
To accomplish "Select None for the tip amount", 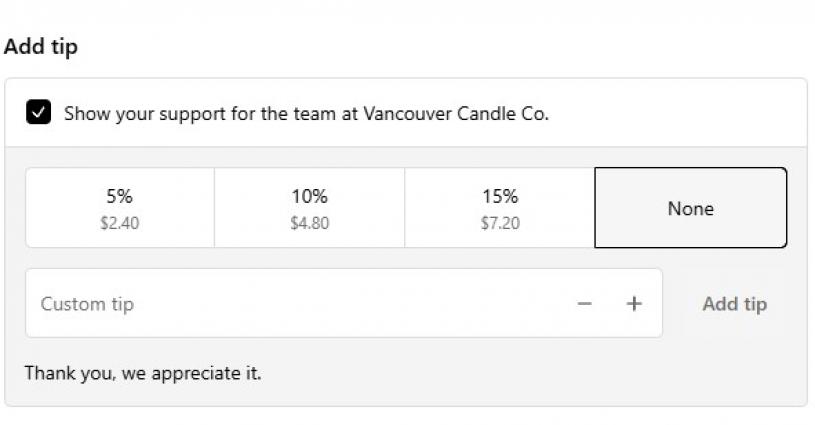I will pos(690,208).
